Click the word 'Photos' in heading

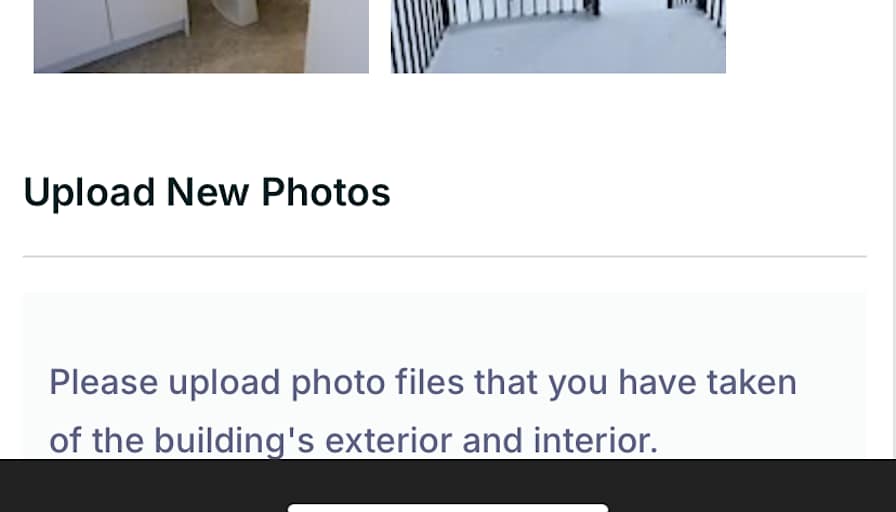[x=326, y=192]
